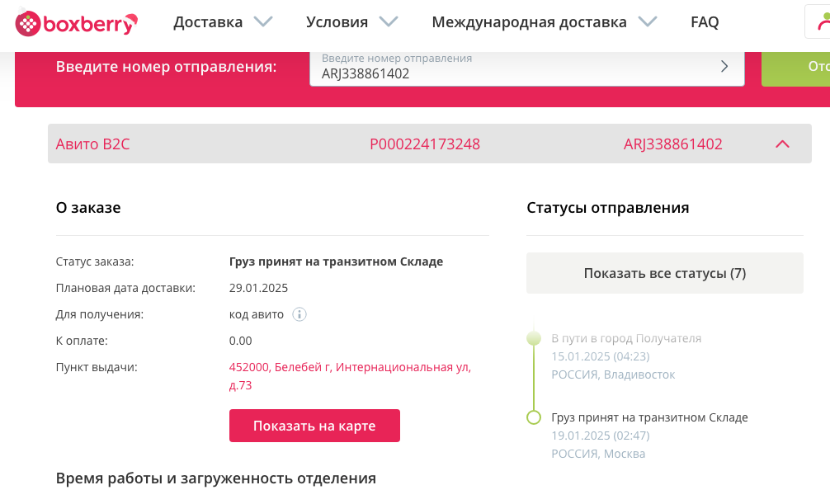Image resolution: width=830 pixels, height=504 pixels.
Task: Expand the Доставка menu chevron
Action: point(263,22)
